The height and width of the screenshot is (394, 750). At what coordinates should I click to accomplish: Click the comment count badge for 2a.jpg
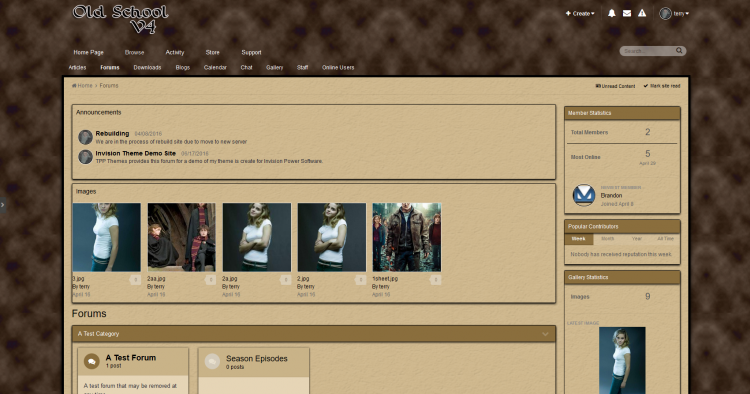(x=286, y=280)
